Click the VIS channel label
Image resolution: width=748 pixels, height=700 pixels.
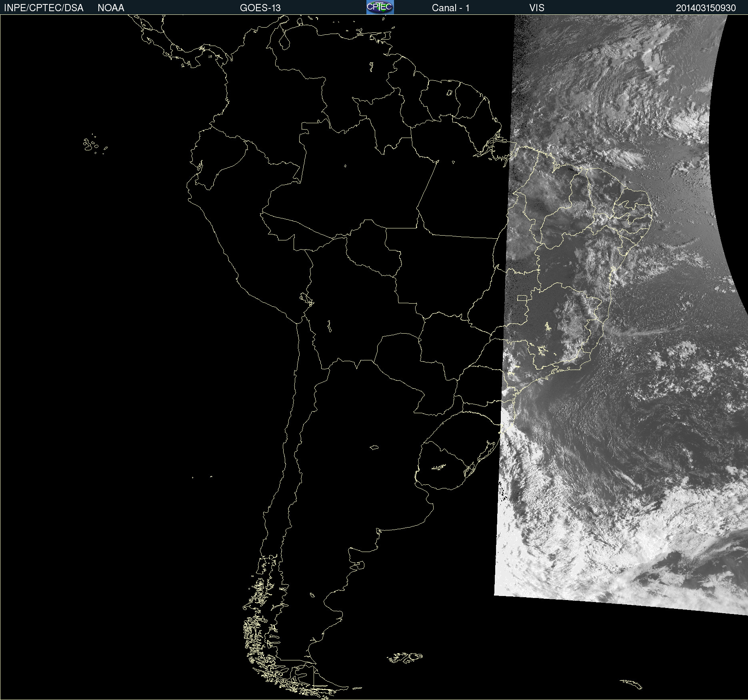tap(537, 8)
